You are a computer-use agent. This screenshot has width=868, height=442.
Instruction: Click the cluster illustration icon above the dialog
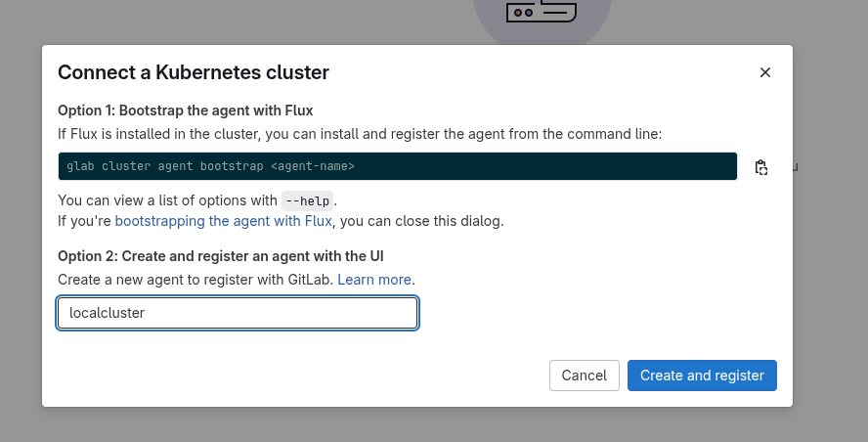point(541,13)
